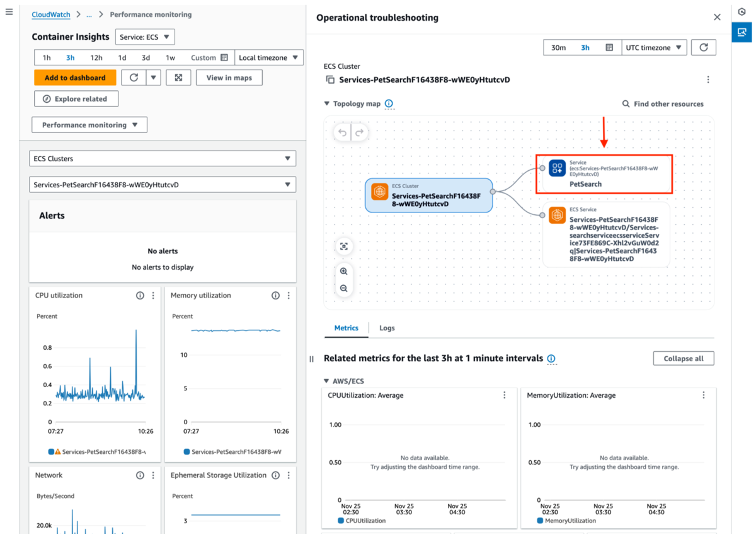This screenshot has width=756, height=534.
Task: Collapse the AWS/ECS metrics section
Action: 327,381
